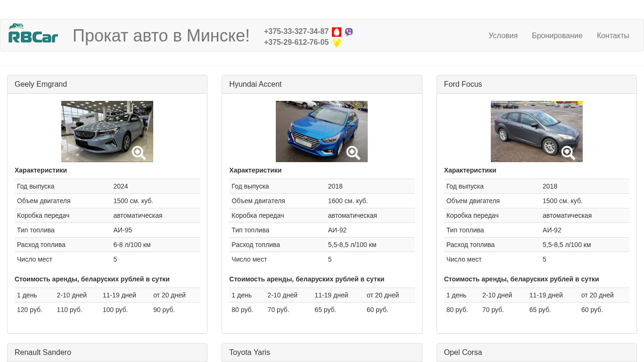Click phone number +375-29-612-76-05
This screenshot has width=644, height=362.
(296, 42)
